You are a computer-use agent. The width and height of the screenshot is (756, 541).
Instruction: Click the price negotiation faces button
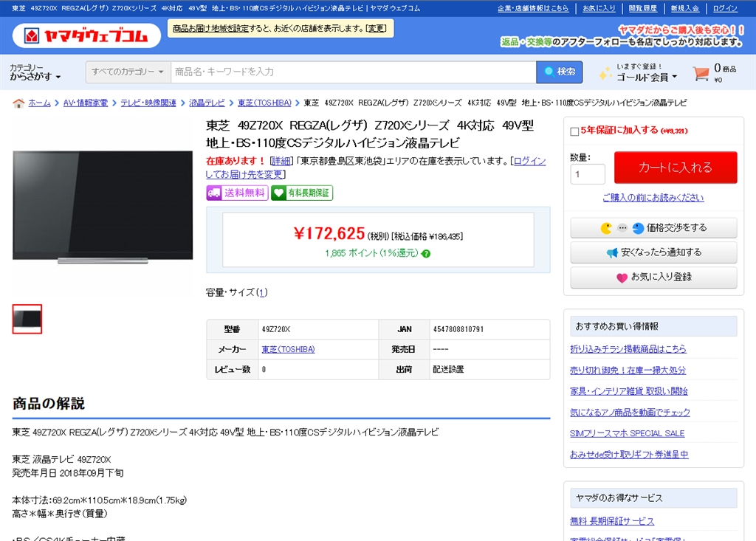[653, 228]
